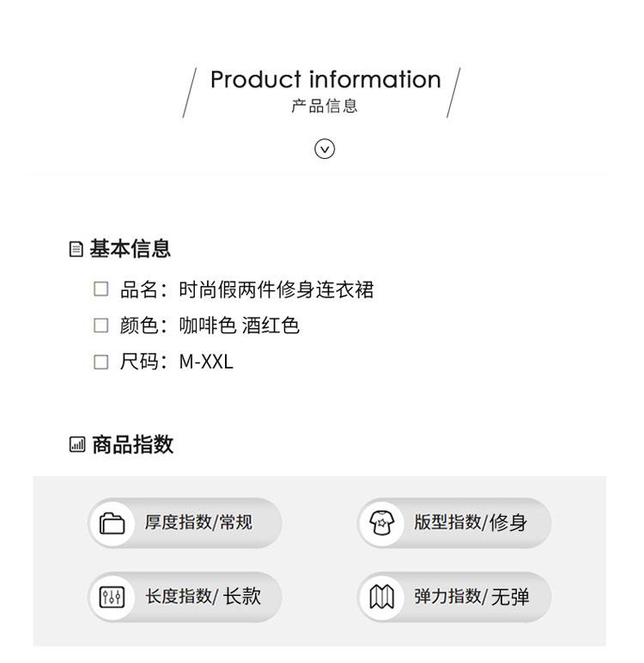The image size is (644, 663).
Task: Click the circled down-chevron under 产品信息
Action: (325, 149)
